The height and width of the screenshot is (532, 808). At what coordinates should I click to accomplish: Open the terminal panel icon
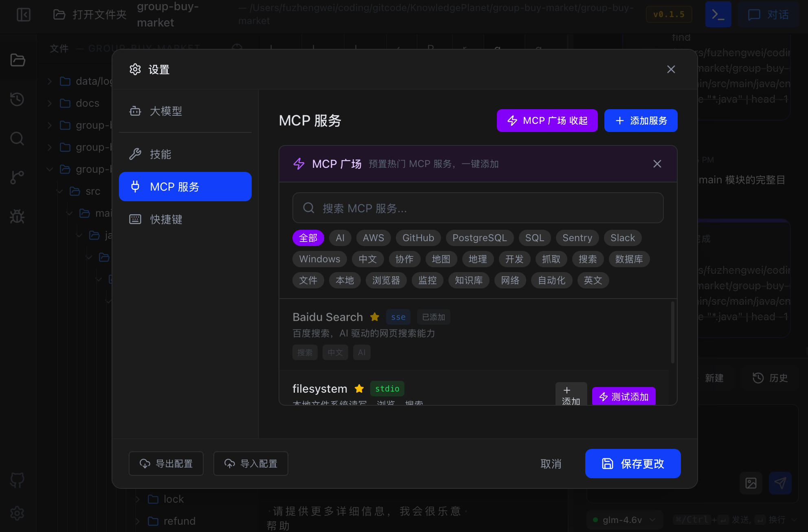click(718, 15)
